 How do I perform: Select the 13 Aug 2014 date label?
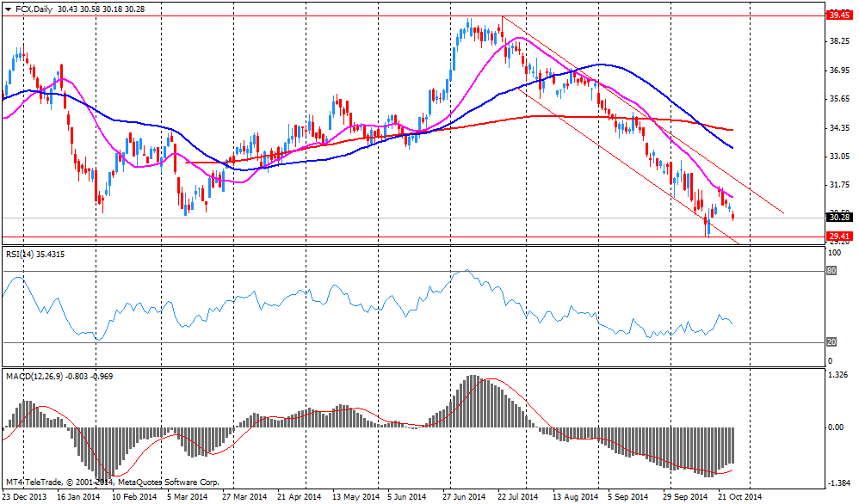(x=577, y=497)
